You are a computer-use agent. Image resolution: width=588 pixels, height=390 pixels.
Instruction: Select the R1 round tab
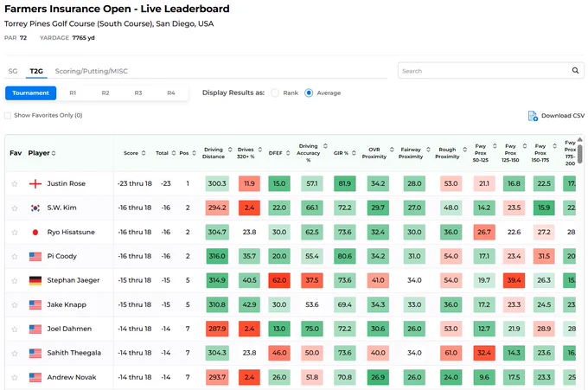(x=73, y=93)
